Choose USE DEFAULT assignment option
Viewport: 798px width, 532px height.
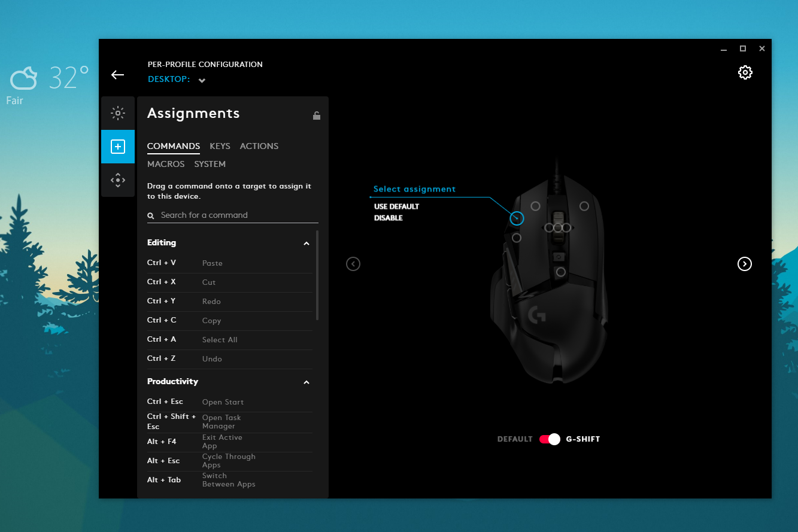coord(397,206)
